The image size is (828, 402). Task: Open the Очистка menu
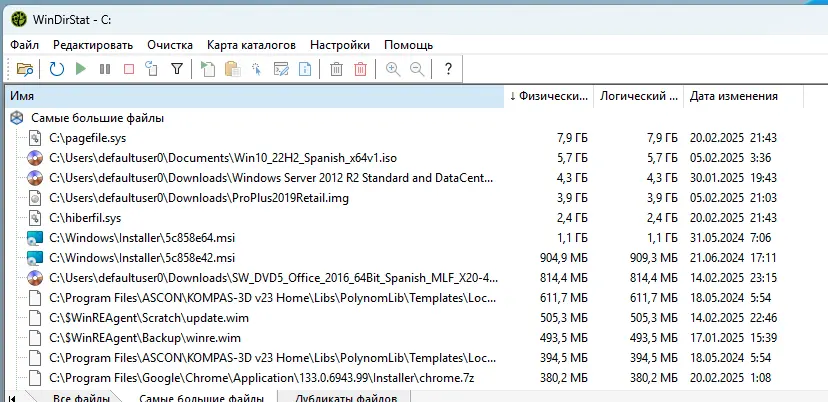click(170, 45)
